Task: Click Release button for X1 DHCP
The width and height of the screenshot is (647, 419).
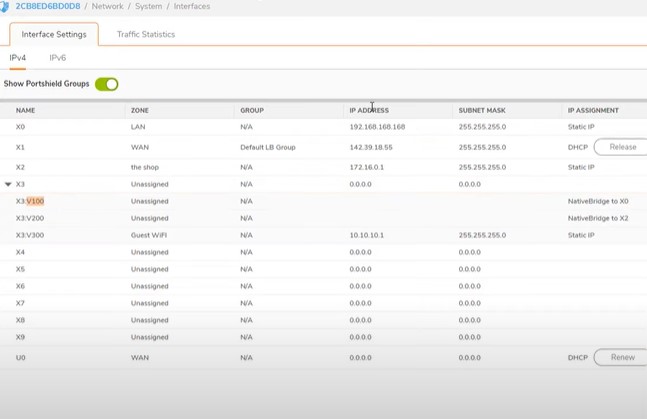Action: tap(621, 146)
